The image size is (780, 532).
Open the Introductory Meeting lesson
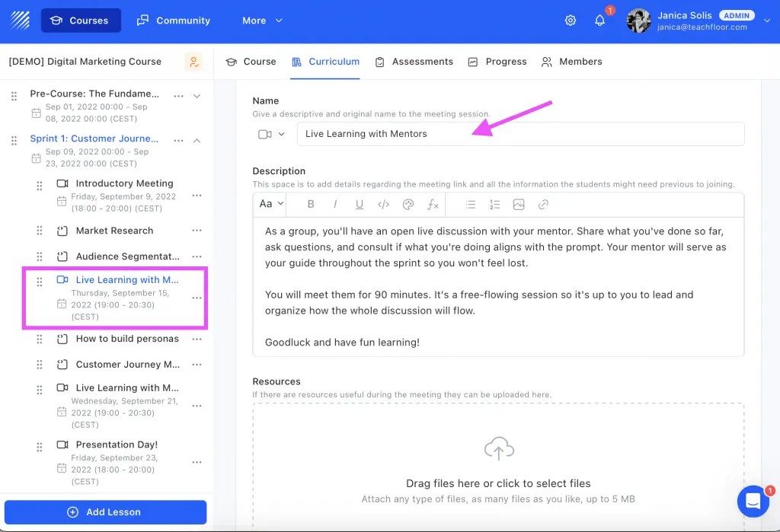click(x=124, y=183)
